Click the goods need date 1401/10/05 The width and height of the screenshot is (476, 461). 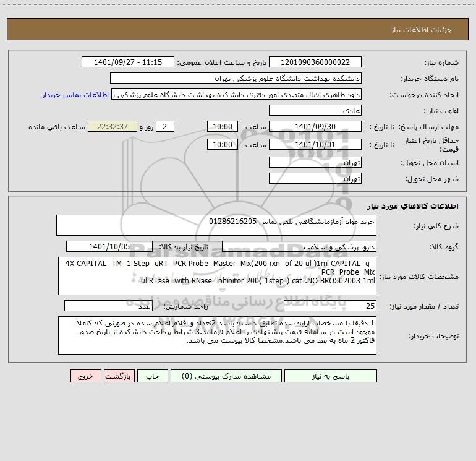click(x=109, y=246)
